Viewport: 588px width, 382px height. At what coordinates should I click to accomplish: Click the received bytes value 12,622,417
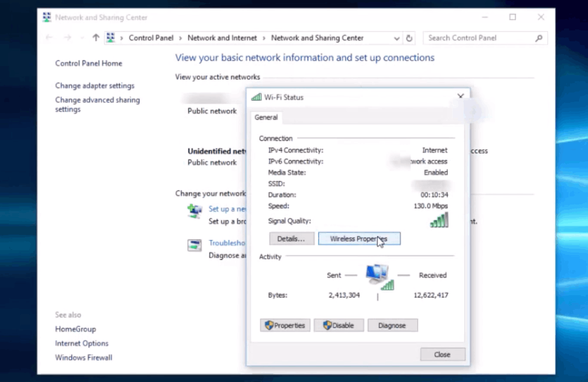[431, 295]
